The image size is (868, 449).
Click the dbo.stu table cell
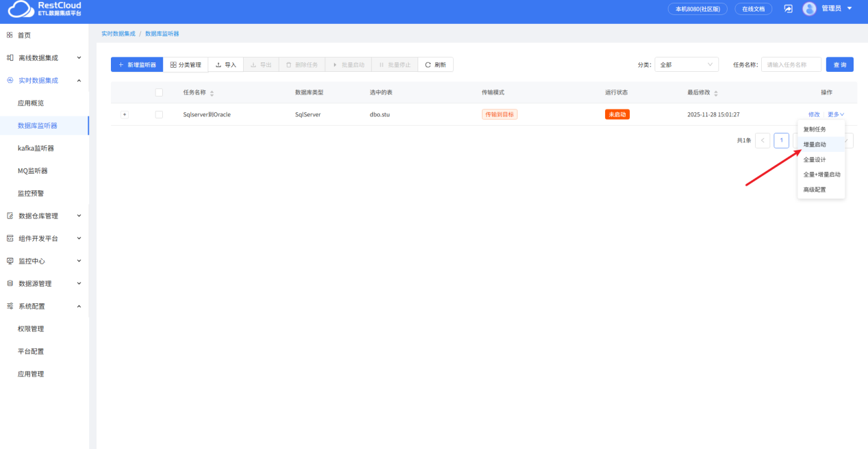380,114
